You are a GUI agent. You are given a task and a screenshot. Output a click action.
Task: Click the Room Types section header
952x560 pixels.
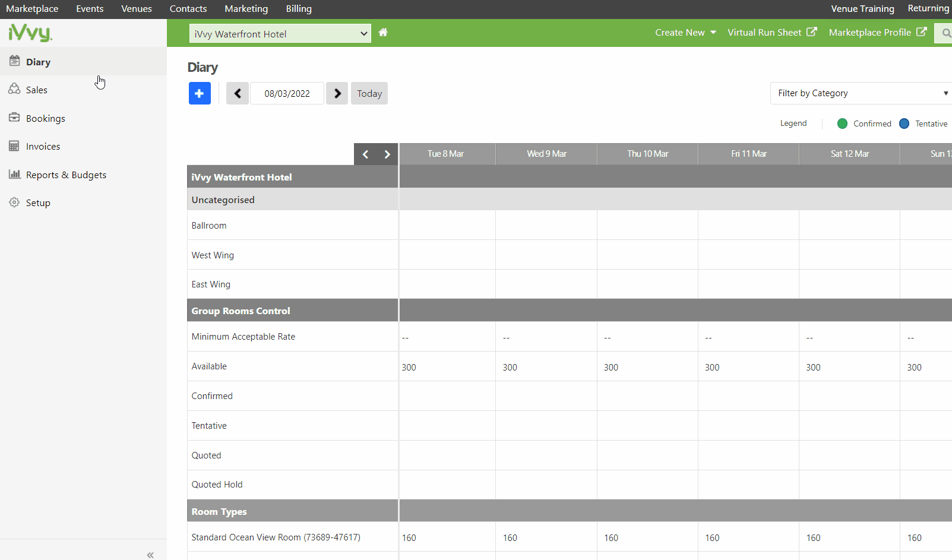tap(219, 511)
